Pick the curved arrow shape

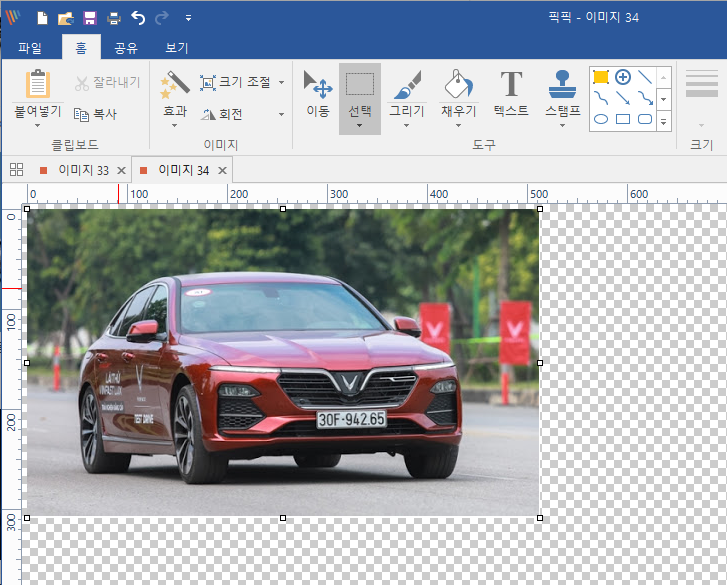coord(645,98)
